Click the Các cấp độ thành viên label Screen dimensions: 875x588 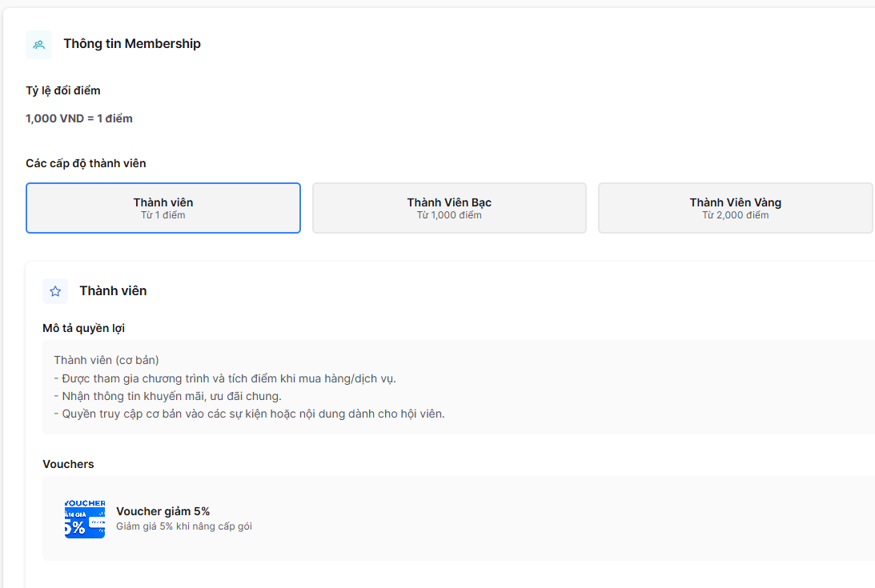point(86,163)
